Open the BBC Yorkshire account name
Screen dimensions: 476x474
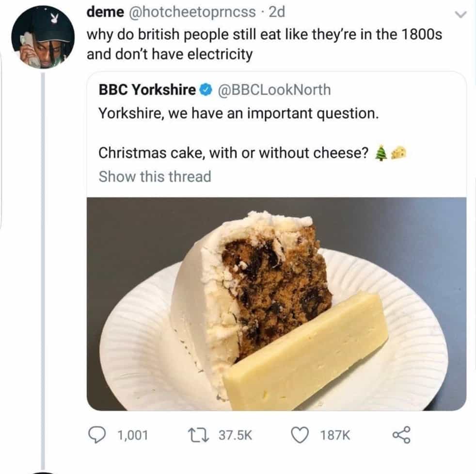pyautogui.click(x=147, y=90)
